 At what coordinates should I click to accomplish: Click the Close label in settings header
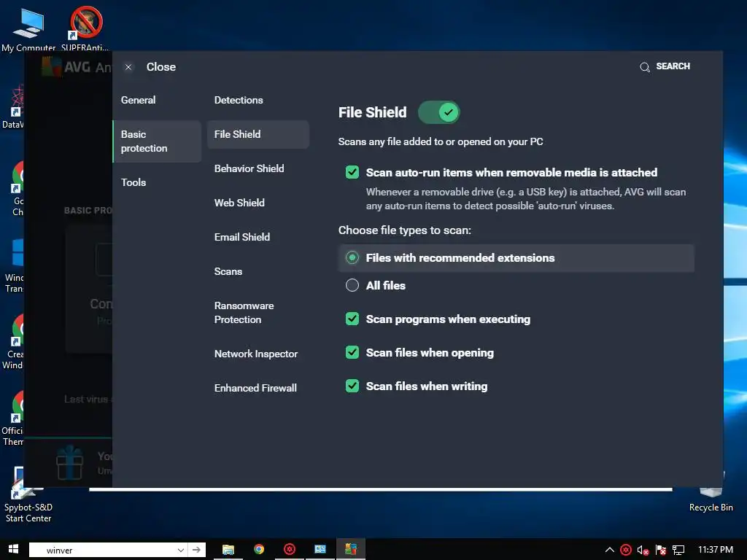point(161,67)
